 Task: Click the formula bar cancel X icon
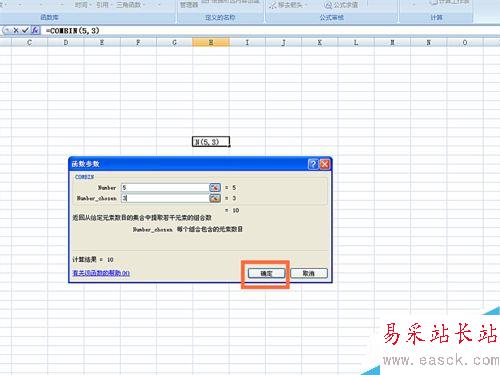click(x=15, y=31)
